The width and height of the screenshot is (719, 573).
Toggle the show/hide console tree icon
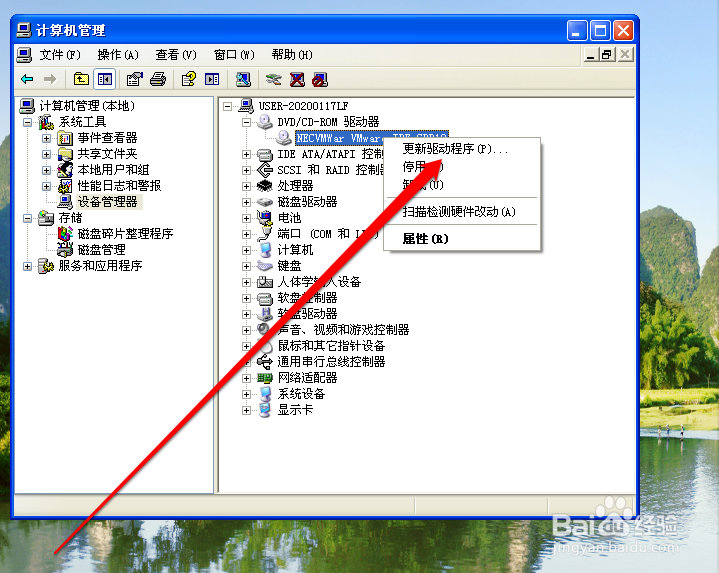(x=105, y=79)
